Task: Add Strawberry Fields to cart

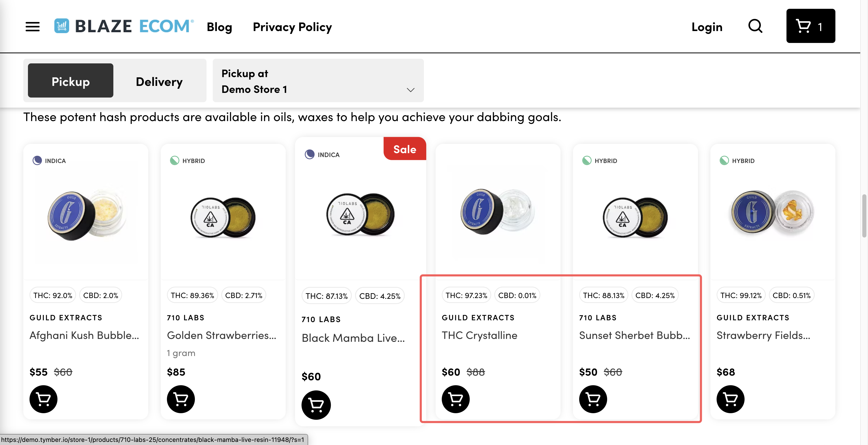Action: (730, 399)
